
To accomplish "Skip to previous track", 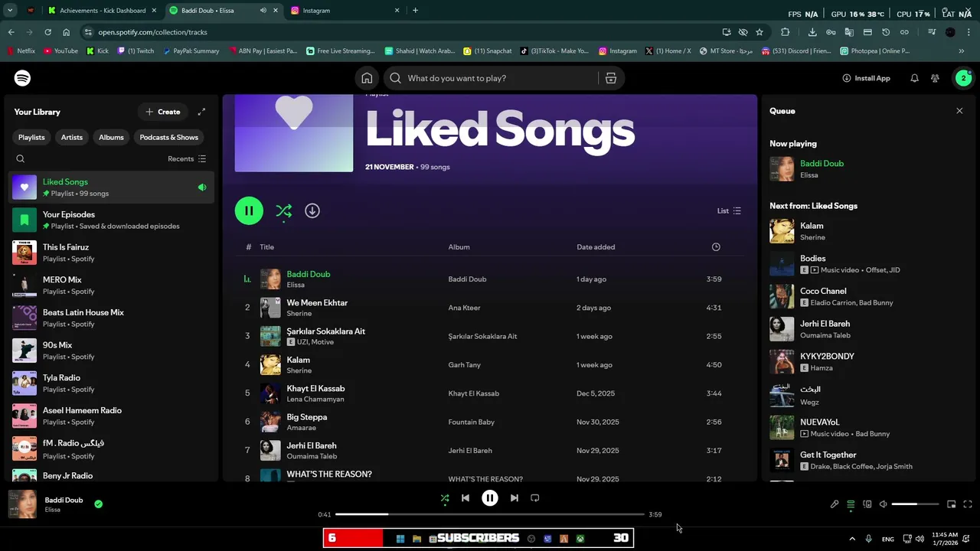I will [465, 498].
